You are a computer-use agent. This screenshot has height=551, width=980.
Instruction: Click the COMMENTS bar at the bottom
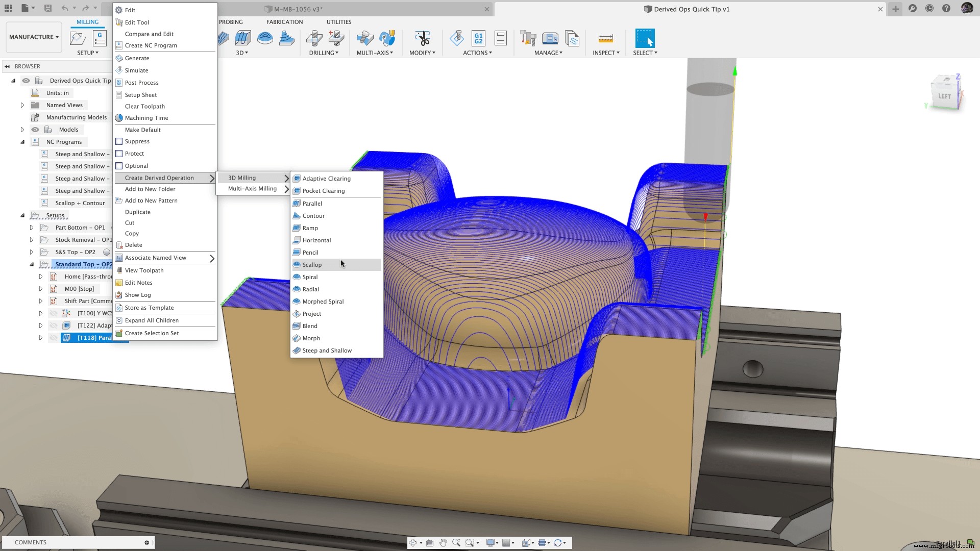[31, 542]
